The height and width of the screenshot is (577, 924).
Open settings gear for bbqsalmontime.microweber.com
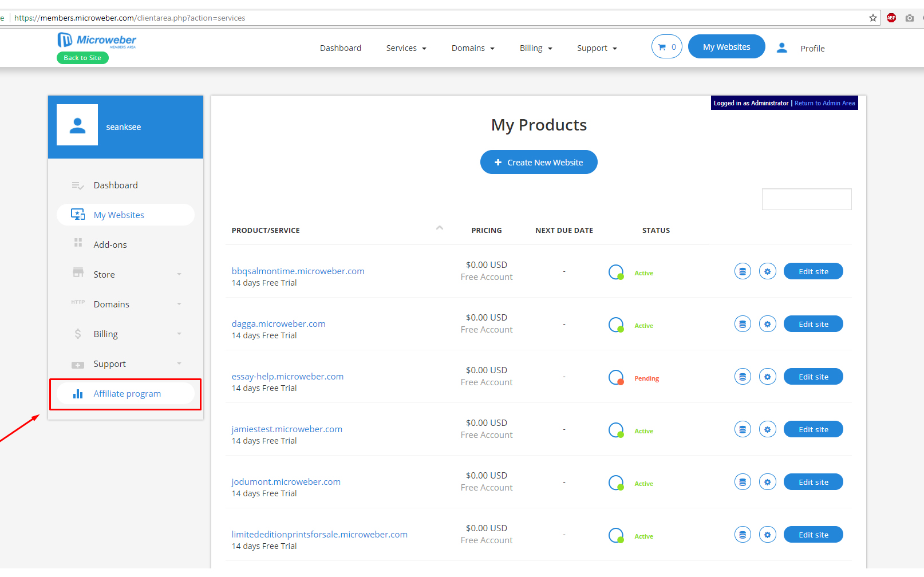(768, 271)
